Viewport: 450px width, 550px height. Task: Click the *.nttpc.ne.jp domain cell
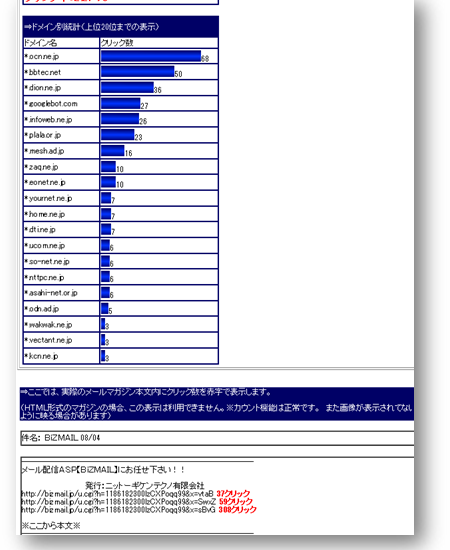(61, 277)
